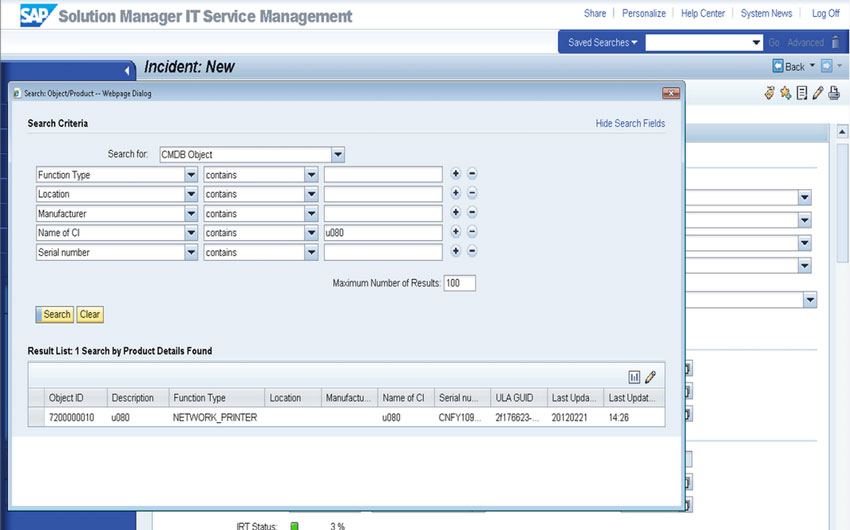850x530 pixels.
Task: Add a criteria row after Serial number
Action: [455, 251]
